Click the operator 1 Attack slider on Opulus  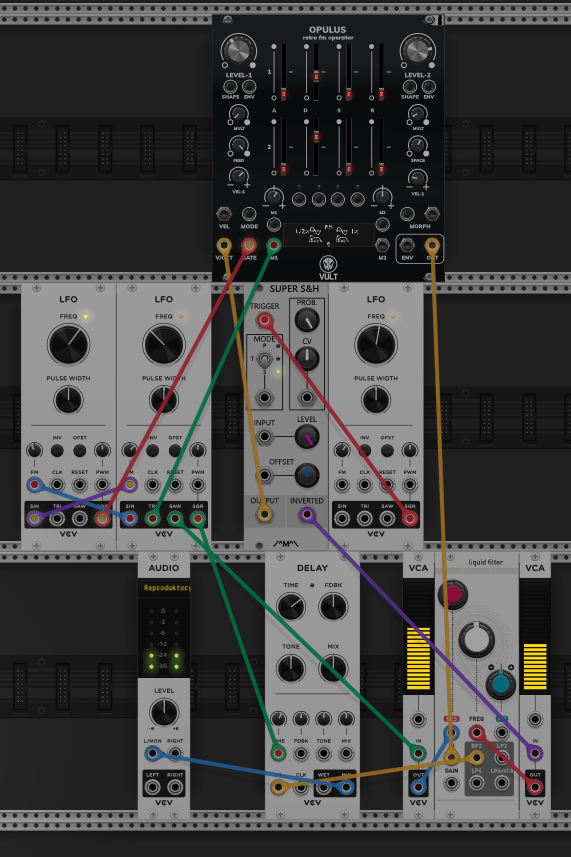tap(284, 71)
